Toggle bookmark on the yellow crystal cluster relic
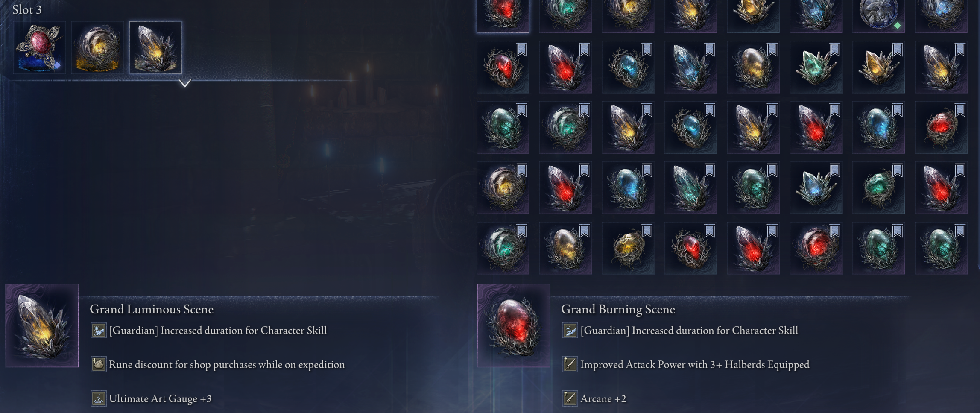The width and height of the screenshot is (980, 413). pyautogui.click(x=898, y=50)
